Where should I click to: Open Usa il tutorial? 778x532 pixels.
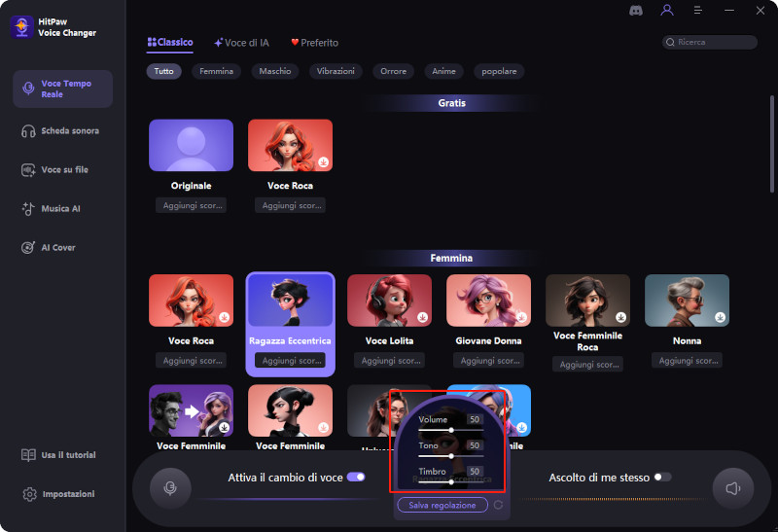click(x=58, y=455)
